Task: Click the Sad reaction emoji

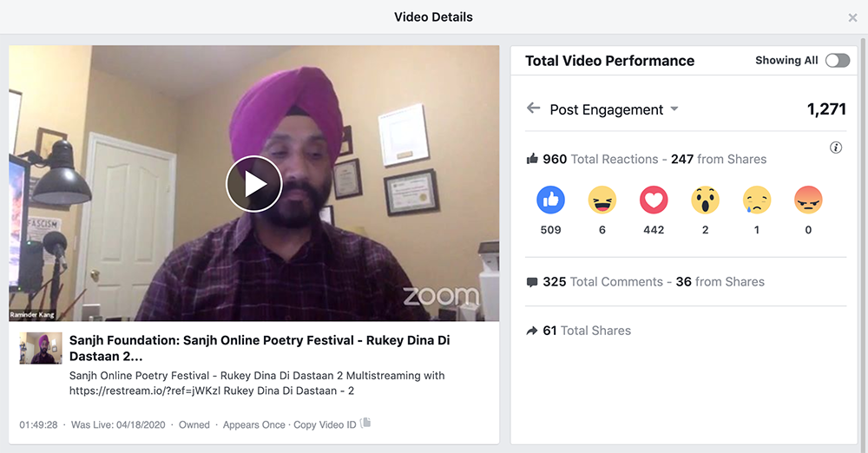Action: (756, 201)
